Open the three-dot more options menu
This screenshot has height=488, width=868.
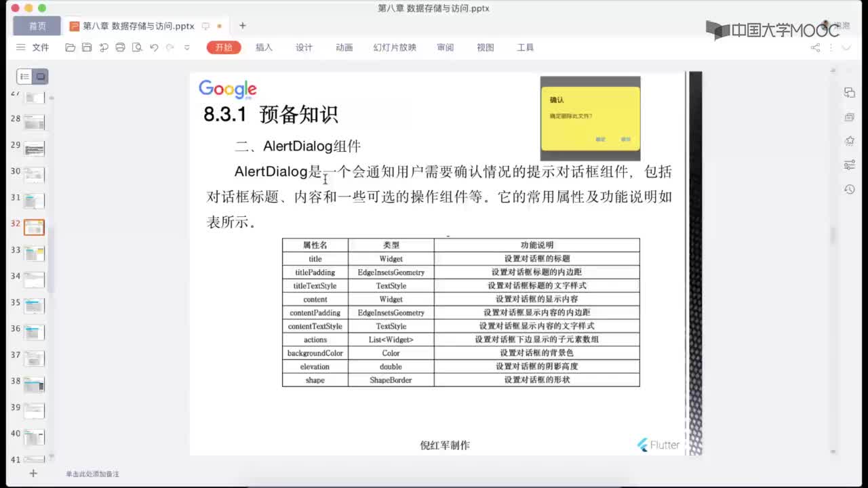point(831,47)
